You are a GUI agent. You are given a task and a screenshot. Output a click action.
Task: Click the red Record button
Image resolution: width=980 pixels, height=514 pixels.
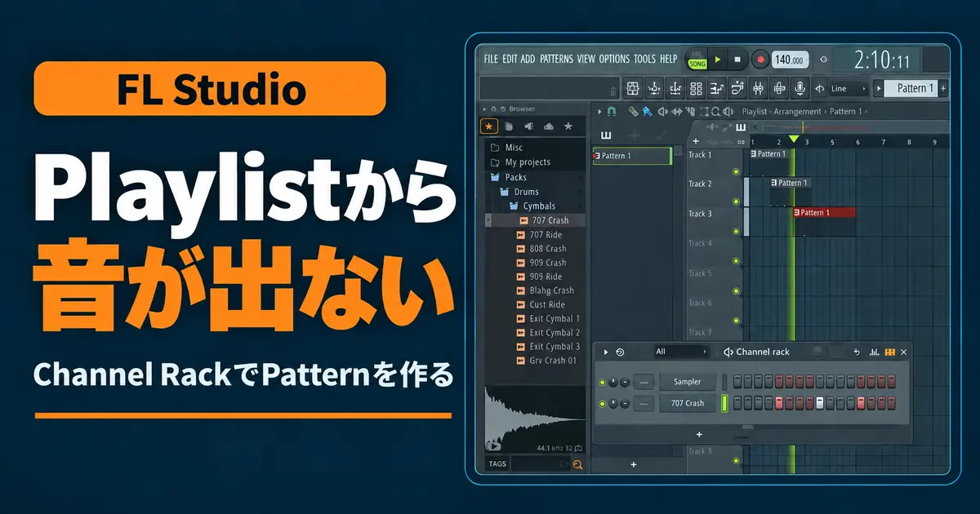pos(760,60)
